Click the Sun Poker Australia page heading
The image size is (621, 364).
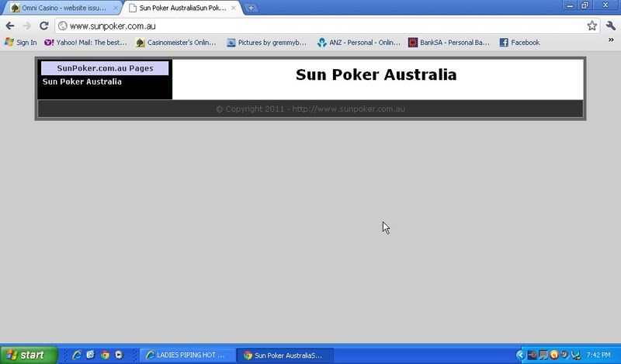click(x=376, y=75)
